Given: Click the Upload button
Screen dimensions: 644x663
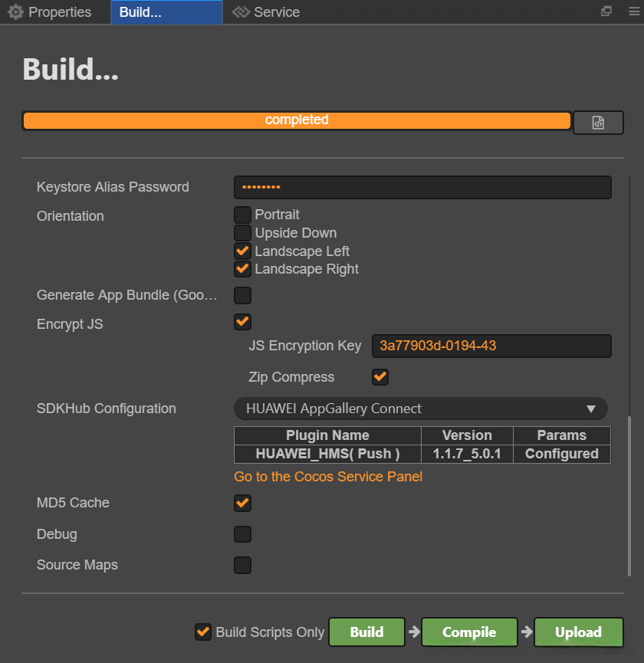Looking at the screenshot, I should pyautogui.click(x=578, y=632).
